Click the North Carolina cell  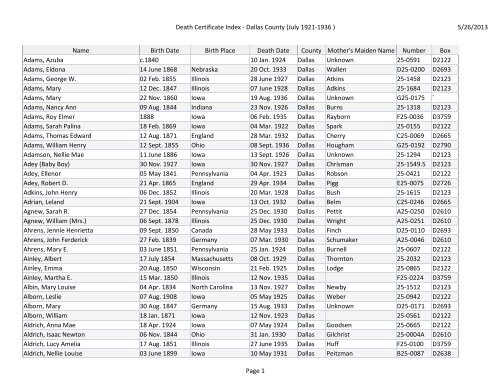click(x=220, y=287)
